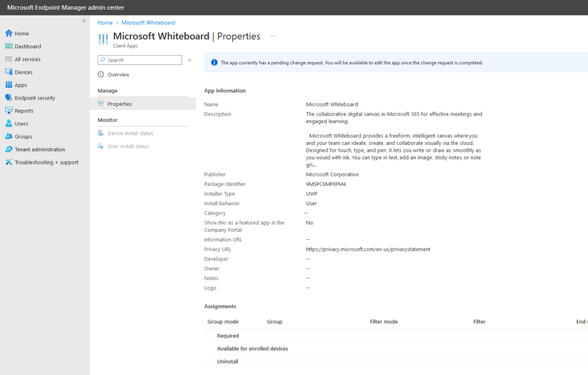Open Tenant administration icon
Screen dimensions: 588x375
(x=9, y=149)
